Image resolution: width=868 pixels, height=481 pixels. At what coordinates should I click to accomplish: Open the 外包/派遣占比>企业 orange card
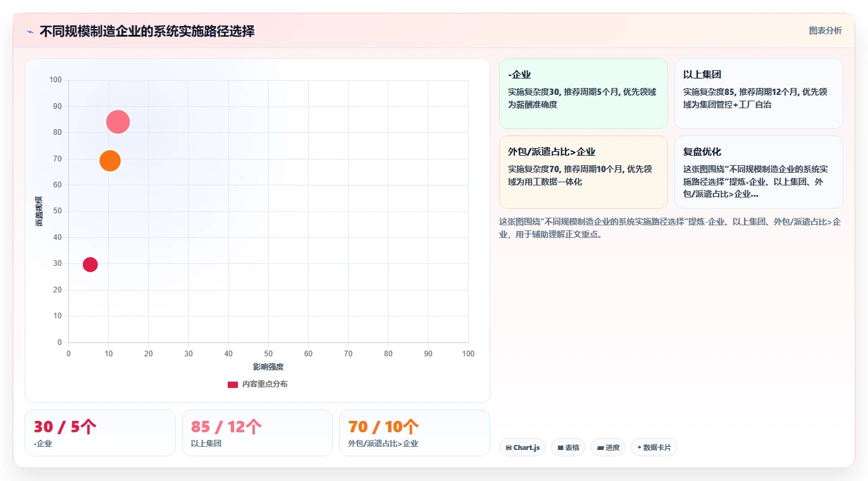[583, 172]
